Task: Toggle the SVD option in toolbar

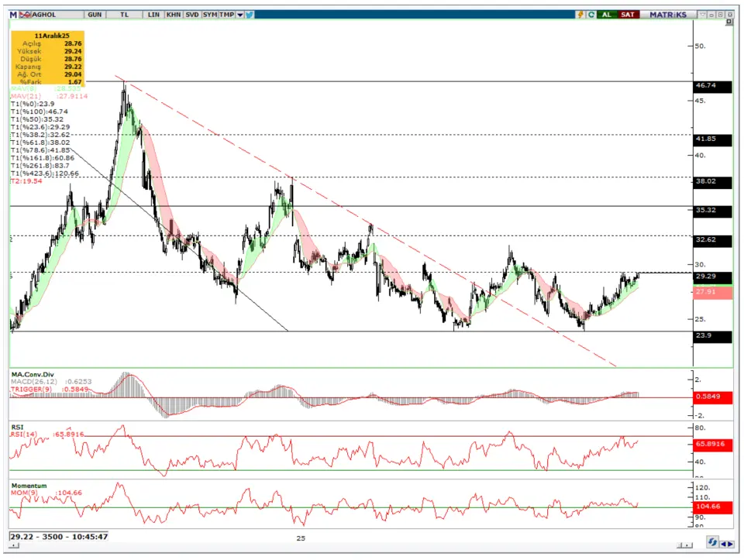Action: pos(191,15)
